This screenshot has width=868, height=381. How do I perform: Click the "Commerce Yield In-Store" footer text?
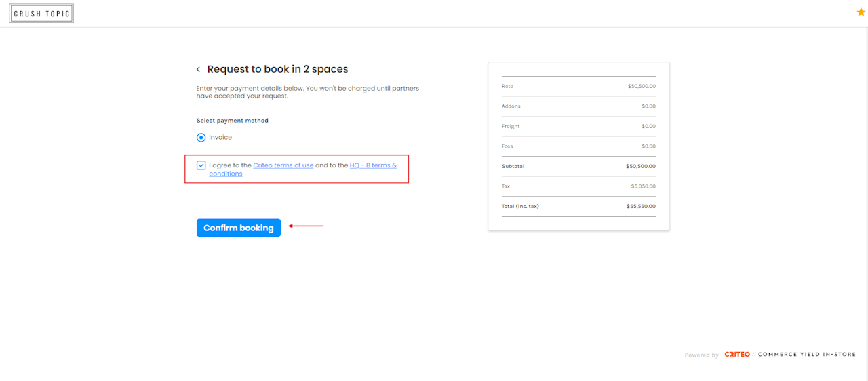pyautogui.click(x=806, y=355)
